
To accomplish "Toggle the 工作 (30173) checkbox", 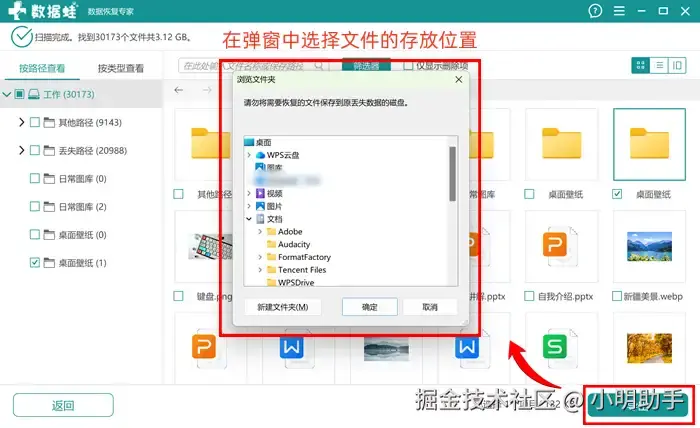I will click(19, 94).
